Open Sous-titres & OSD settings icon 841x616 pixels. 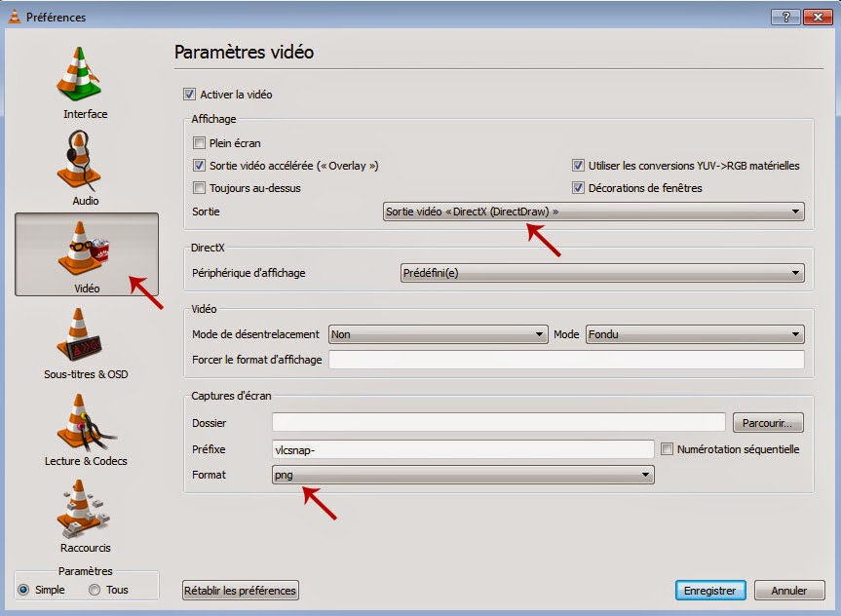[x=79, y=334]
